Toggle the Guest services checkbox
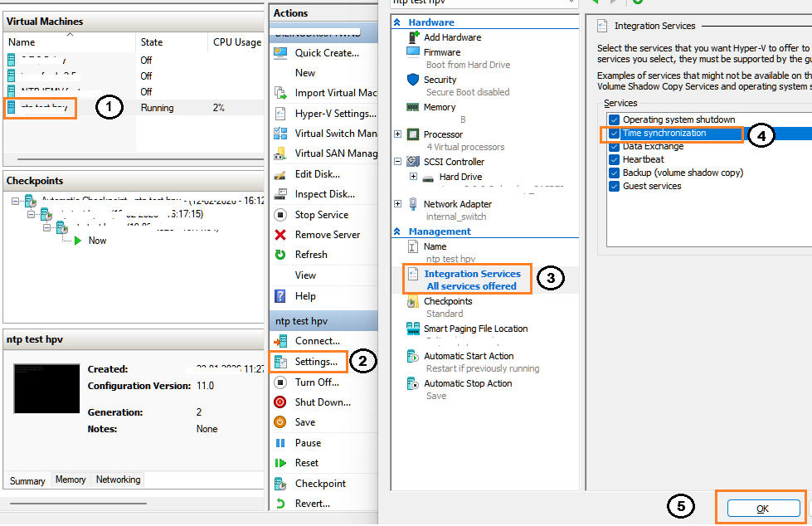Viewport: 812px width, 526px height. coord(614,187)
